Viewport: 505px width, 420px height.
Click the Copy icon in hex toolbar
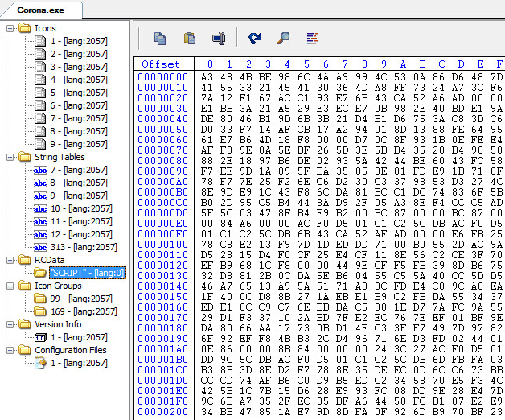point(160,39)
